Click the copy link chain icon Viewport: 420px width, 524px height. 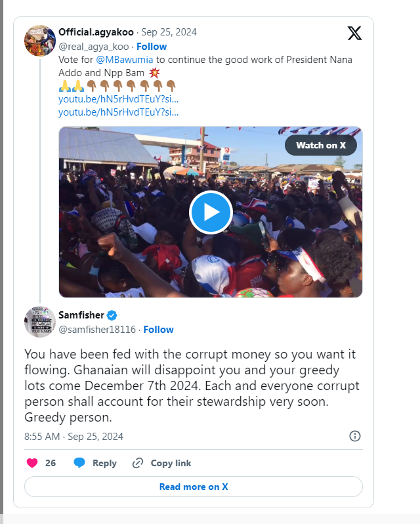pos(138,463)
